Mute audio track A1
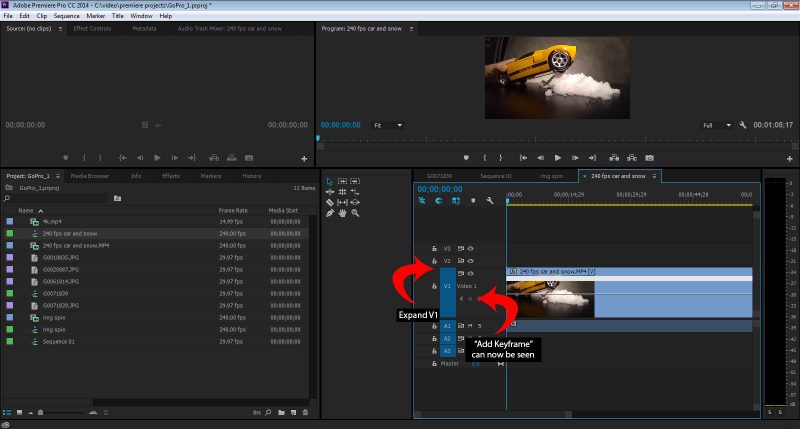Viewport: 800px width, 429px height. pyautogui.click(x=468, y=326)
